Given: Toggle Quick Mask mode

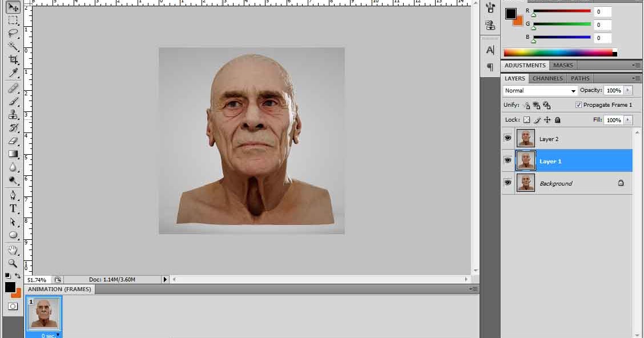Looking at the screenshot, I should tap(13, 307).
